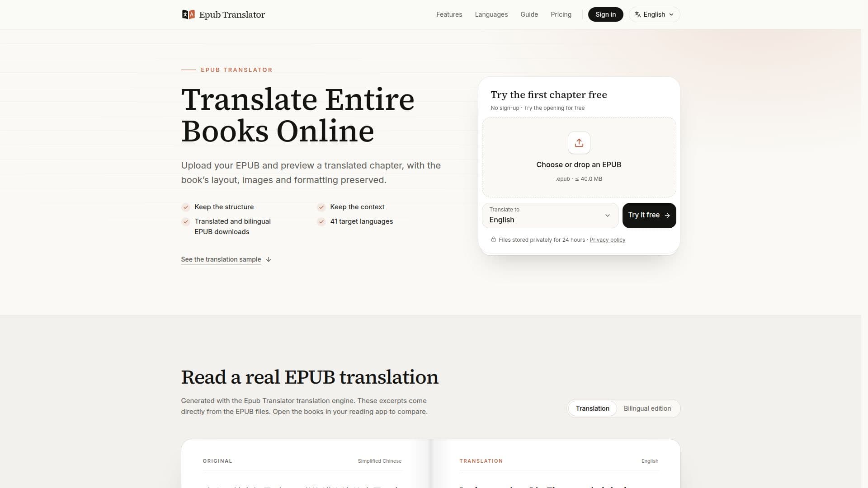
Task: Click the checkmark icon beside Keep the structure
Action: pyautogui.click(x=185, y=207)
